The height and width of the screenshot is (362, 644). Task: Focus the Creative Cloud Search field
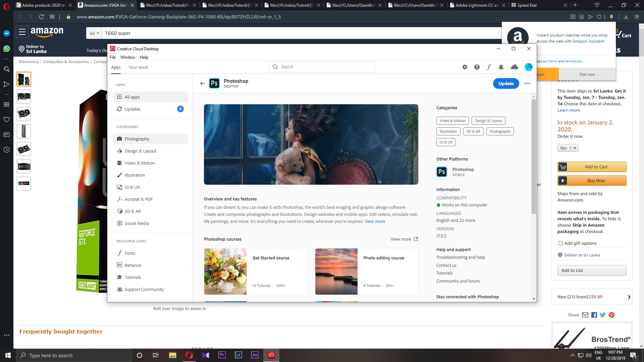coord(322,67)
